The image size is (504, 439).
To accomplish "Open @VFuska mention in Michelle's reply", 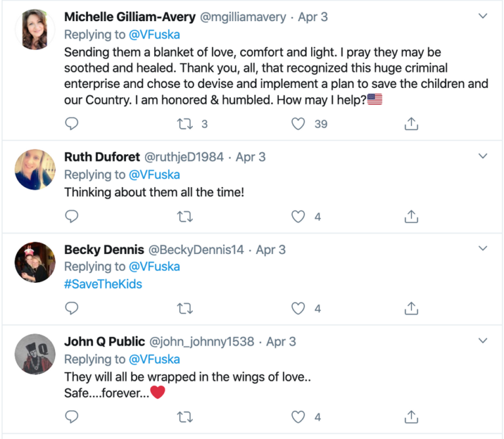I will coord(154,34).
